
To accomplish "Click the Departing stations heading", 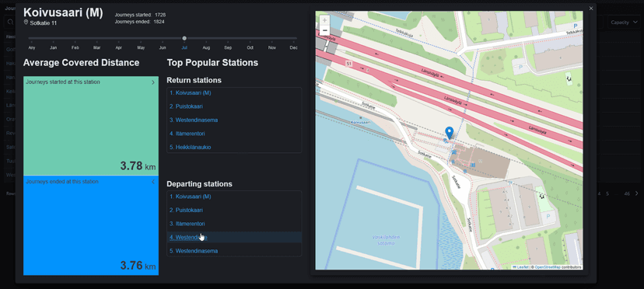I will click(200, 184).
